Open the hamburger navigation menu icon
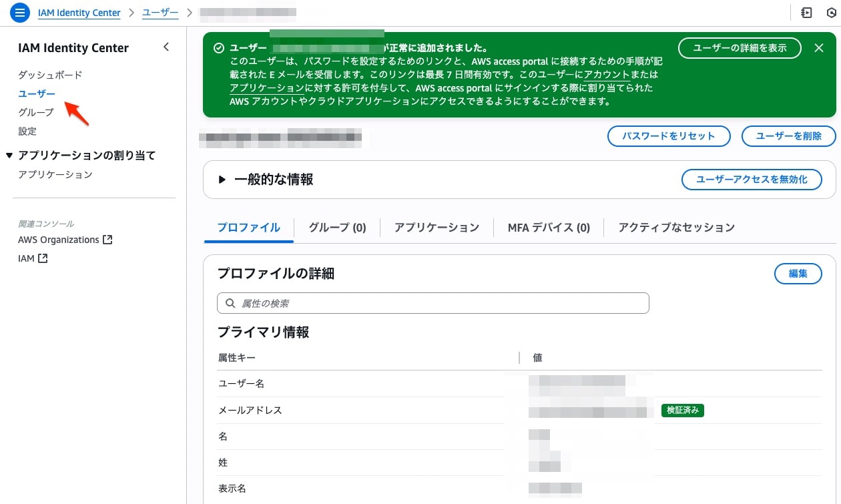This screenshot has width=841, height=504. pyautogui.click(x=20, y=12)
